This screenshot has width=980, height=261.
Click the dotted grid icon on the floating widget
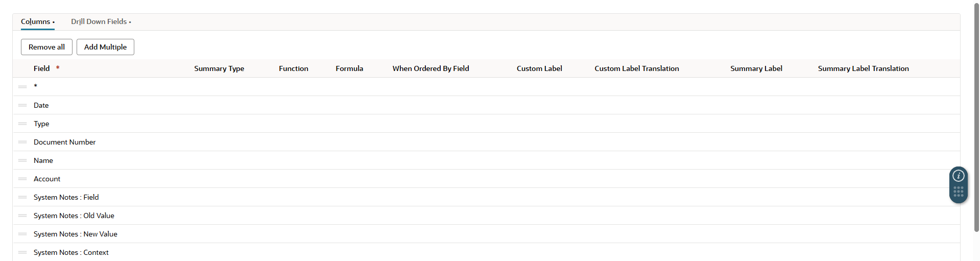(959, 192)
